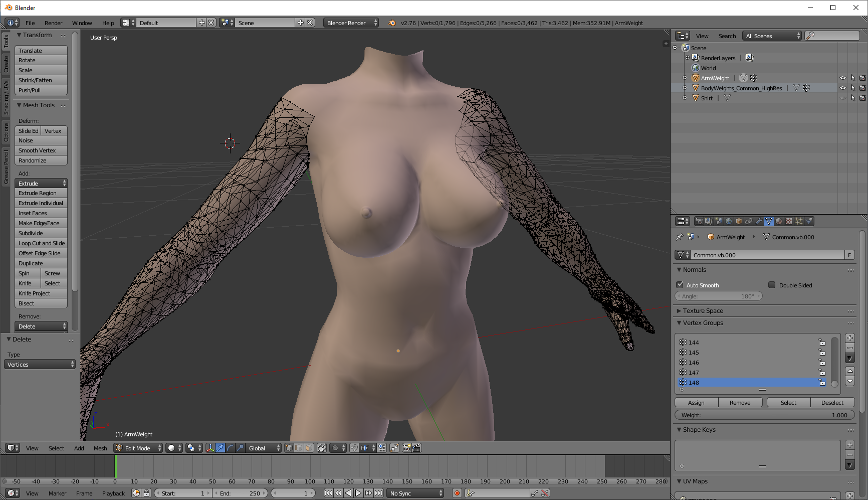Adjust the vertex group Weight slider

765,415
